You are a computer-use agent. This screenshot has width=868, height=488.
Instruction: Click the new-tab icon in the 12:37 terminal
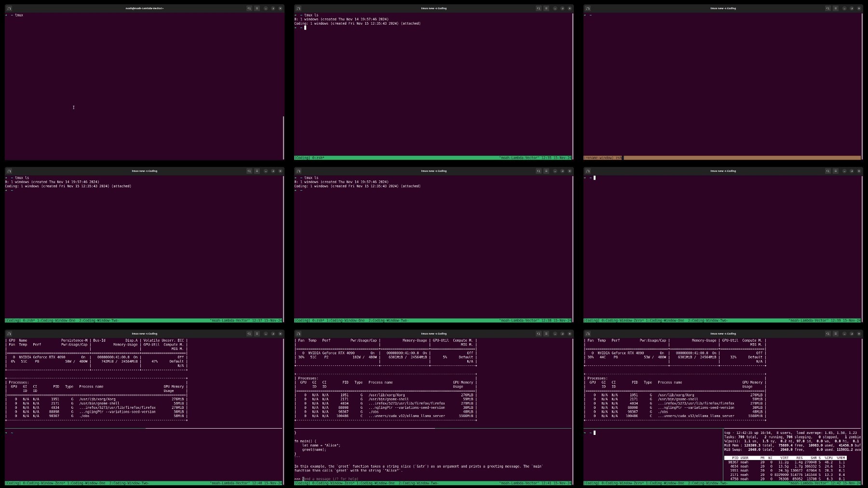[9, 171]
